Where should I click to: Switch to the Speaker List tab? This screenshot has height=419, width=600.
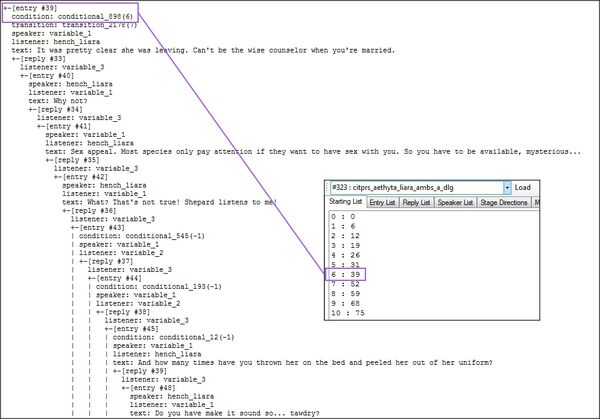tap(455, 202)
